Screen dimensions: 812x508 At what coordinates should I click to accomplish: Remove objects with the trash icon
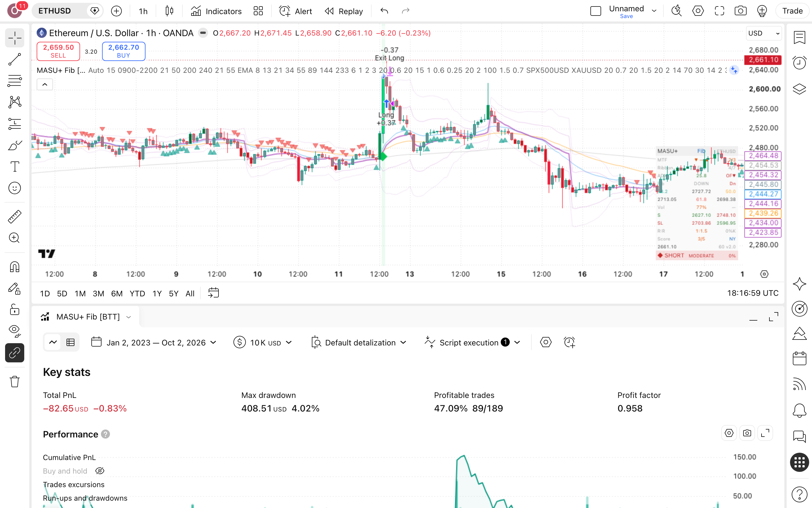point(15,382)
